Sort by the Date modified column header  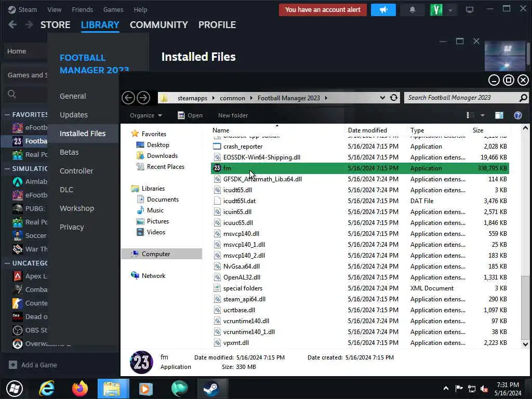point(367,130)
